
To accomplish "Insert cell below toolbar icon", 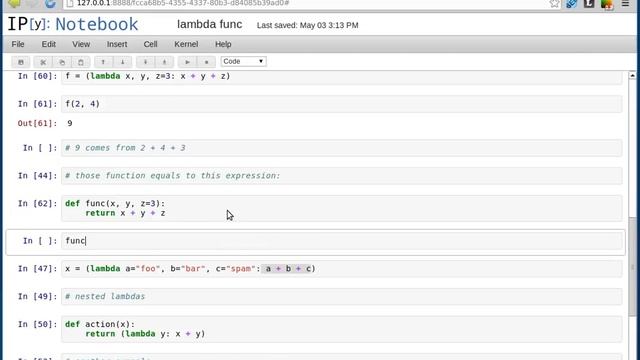I will click(x=145, y=62).
